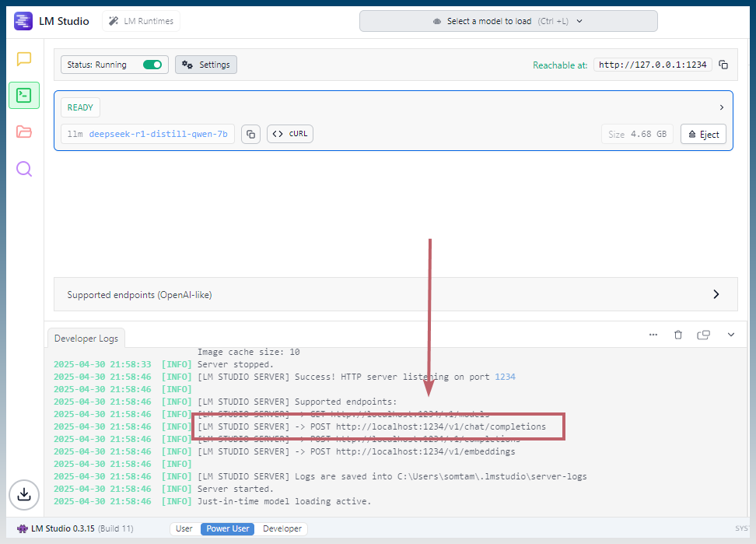Collapse the Developer Logs panel chevron

click(x=731, y=335)
